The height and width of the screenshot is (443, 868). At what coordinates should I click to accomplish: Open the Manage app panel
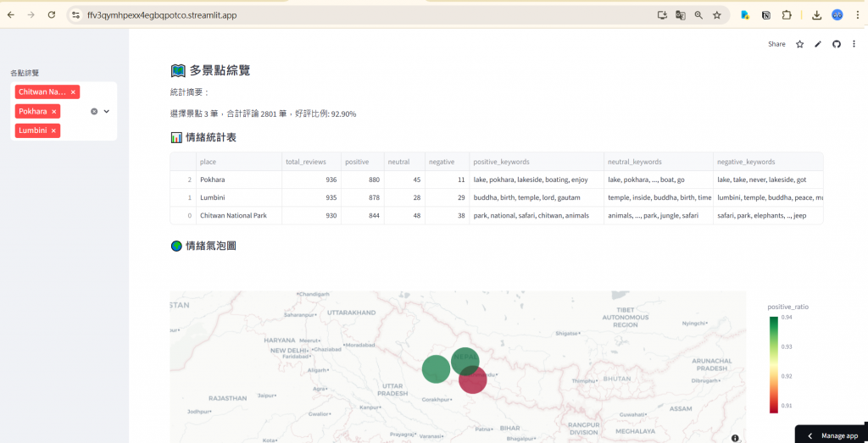click(832, 435)
